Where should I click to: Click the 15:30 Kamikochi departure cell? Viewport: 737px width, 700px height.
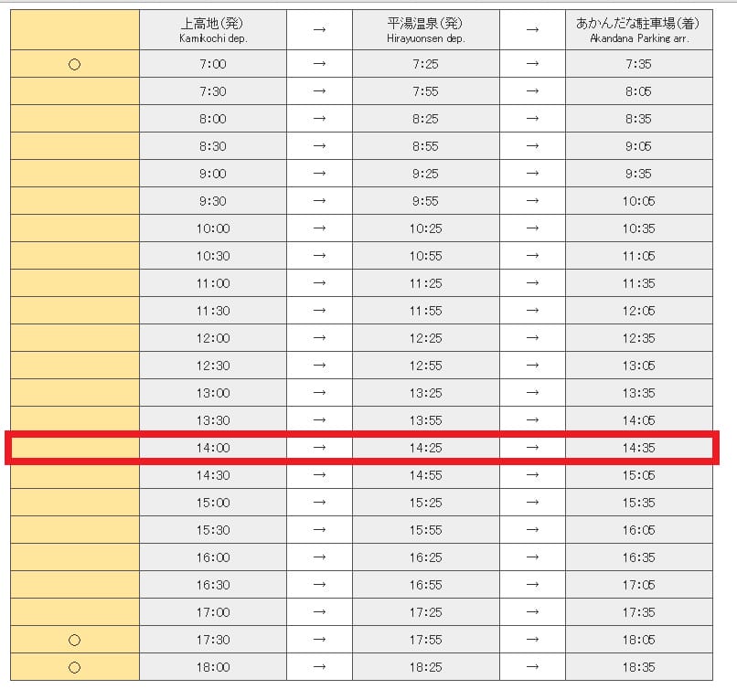pos(213,530)
